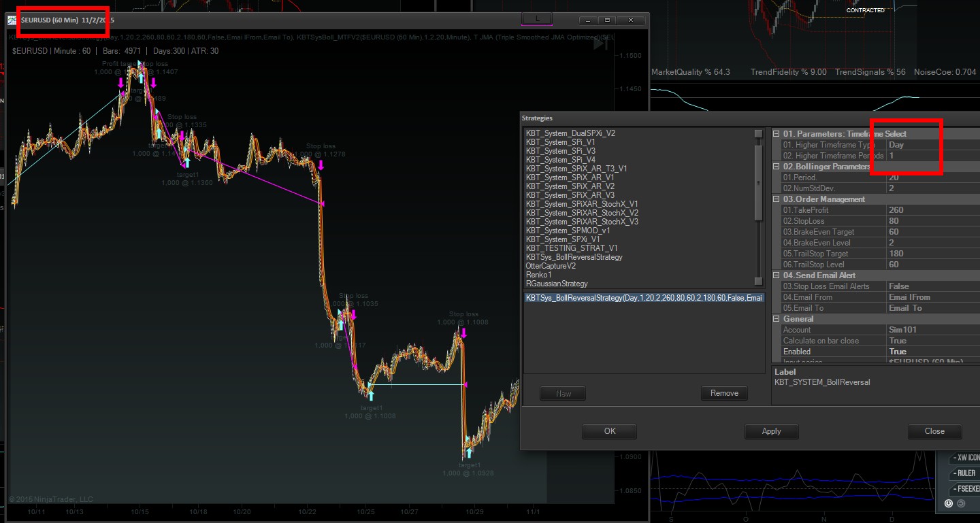Image resolution: width=980 pixels, height=523 pixels.
Task: Click the scrollbar thumb in the strategies list
Action: [x=758, y=182]
